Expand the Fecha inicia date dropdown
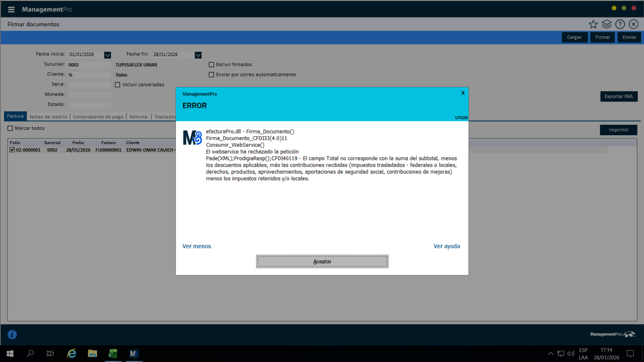Image resolution: width=644 pixels, height=362 pixels. tap(107, 55)
